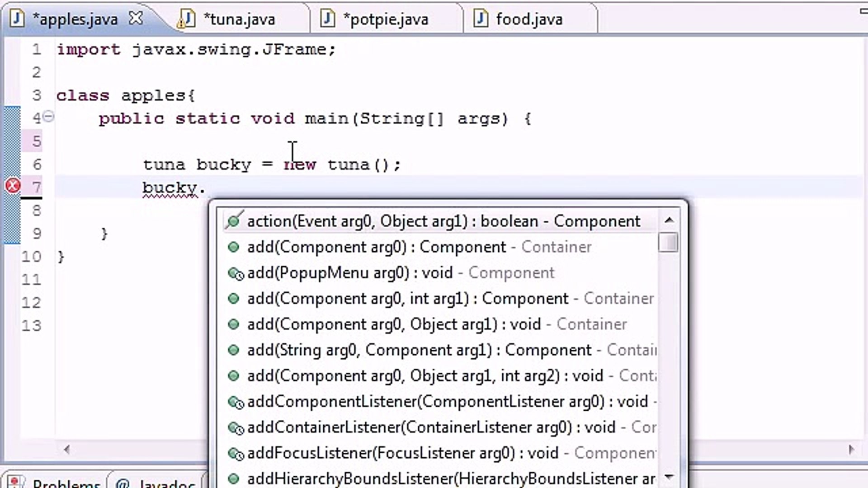Close the apples.java editor tab
868x488 pixels.
136,19
